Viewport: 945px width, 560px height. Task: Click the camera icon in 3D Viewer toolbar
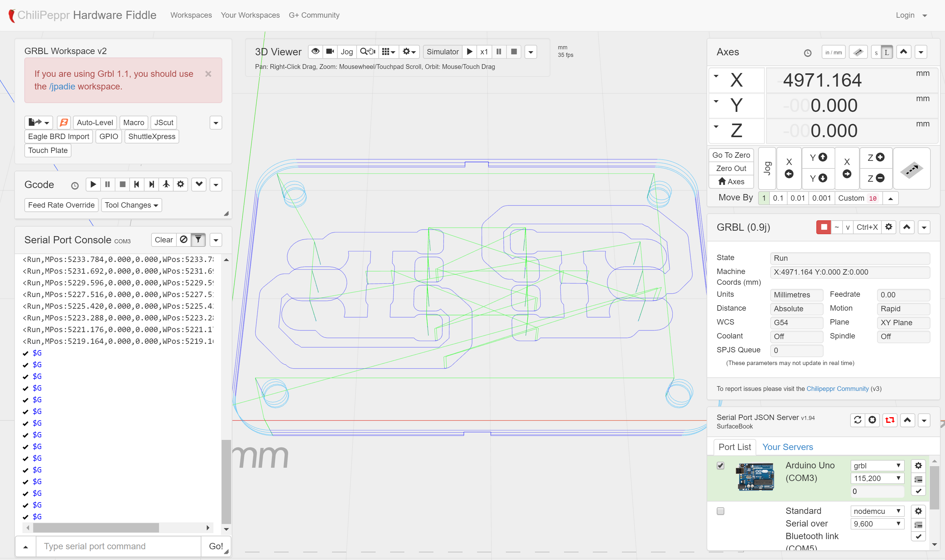(329, 51)
